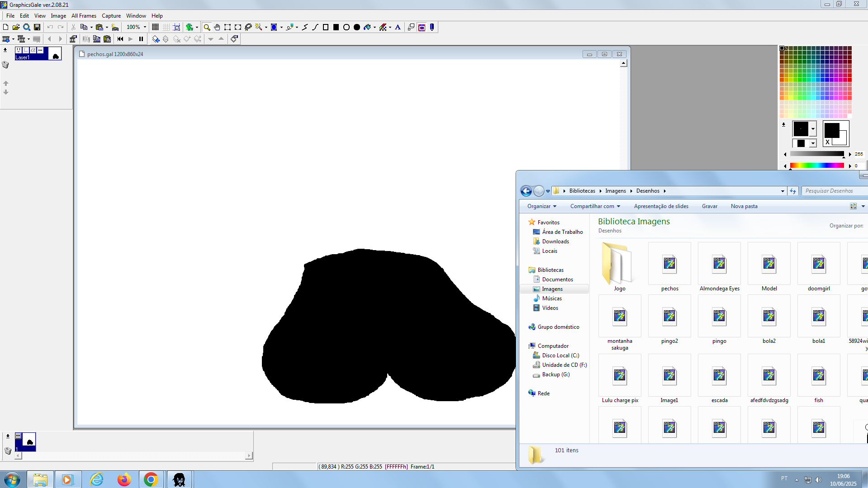Image resolution: width=868 pixels, height=488 pixels.
Task: Open the GraphicsGale app from the taskbar
Action: point(180,479)
